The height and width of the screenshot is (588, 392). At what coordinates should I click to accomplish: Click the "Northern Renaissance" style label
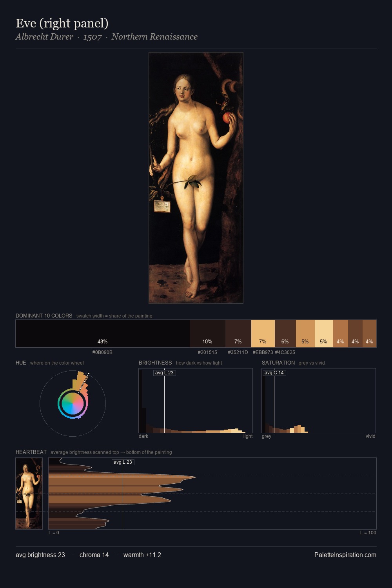[154, 37]
